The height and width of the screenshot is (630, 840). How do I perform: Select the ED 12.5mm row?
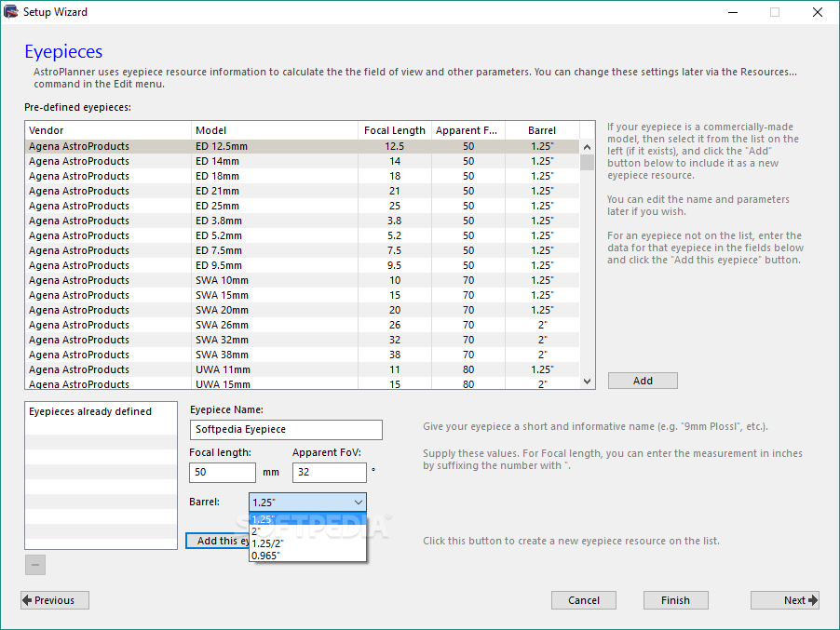[302, 146]
